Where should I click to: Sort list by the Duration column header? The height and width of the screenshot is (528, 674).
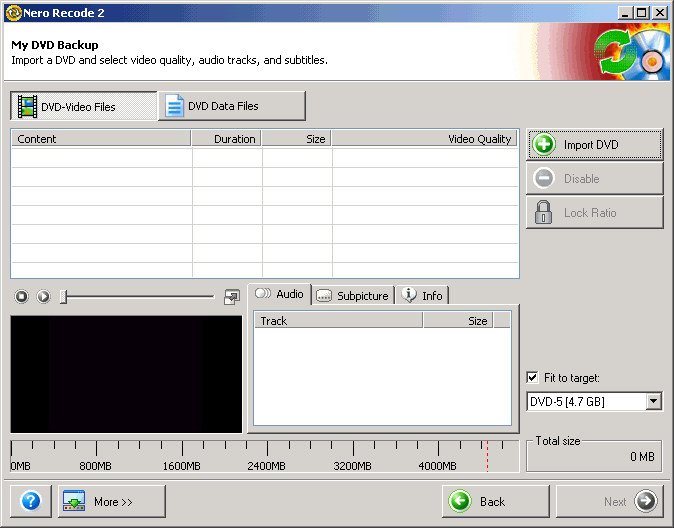[x=227, y=139]
